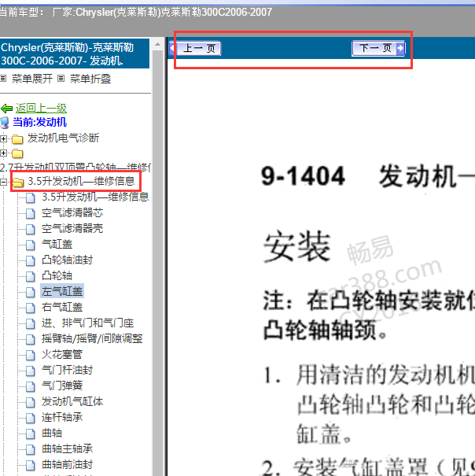This screenshot has height=476, width=475.
Task: Open the 右气缸盖 page
Action: (62, 307)
